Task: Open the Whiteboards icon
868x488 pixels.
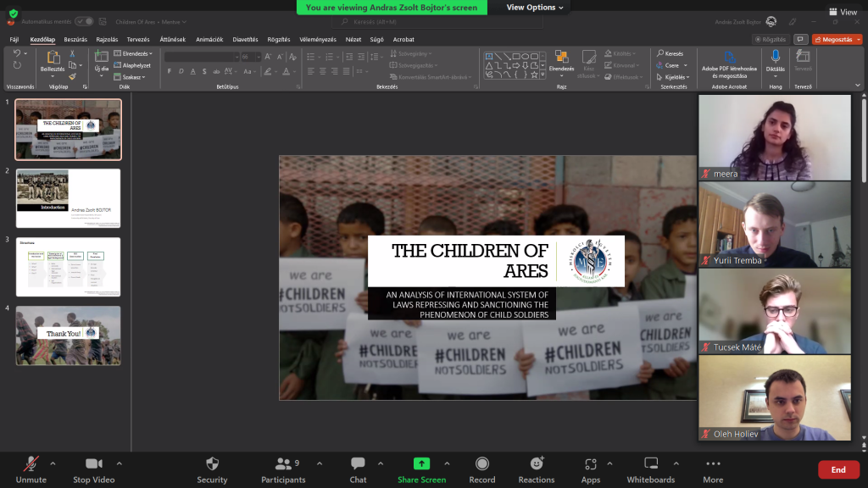Action: pyautogui.click(x=651, y=464)
